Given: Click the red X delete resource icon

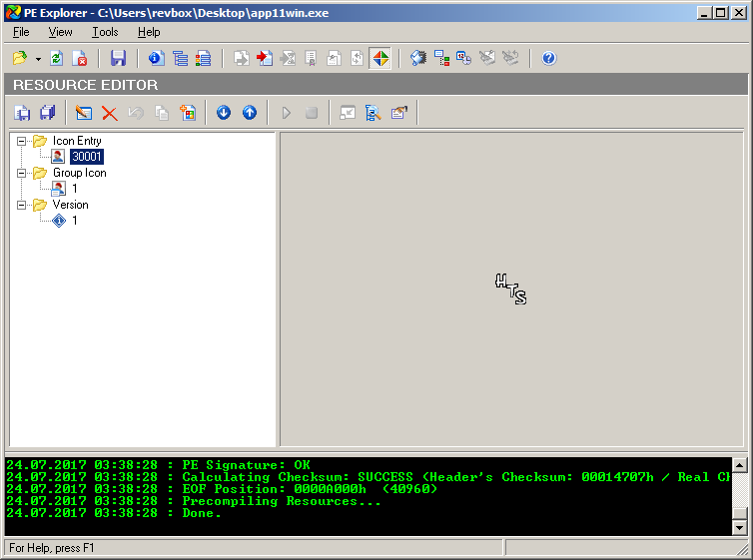Looking at the screenshot, I should pos(110,113).
